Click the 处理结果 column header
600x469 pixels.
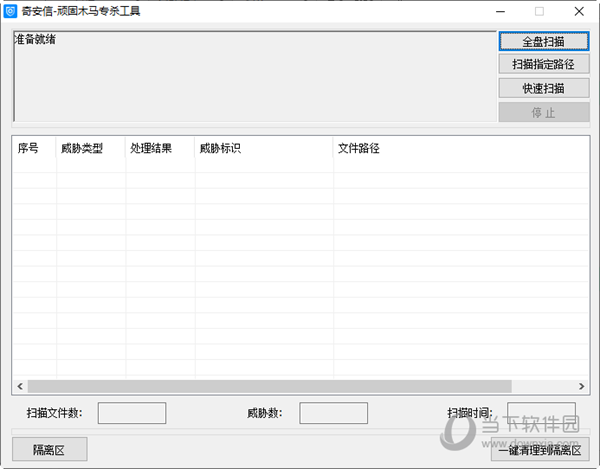160,148
